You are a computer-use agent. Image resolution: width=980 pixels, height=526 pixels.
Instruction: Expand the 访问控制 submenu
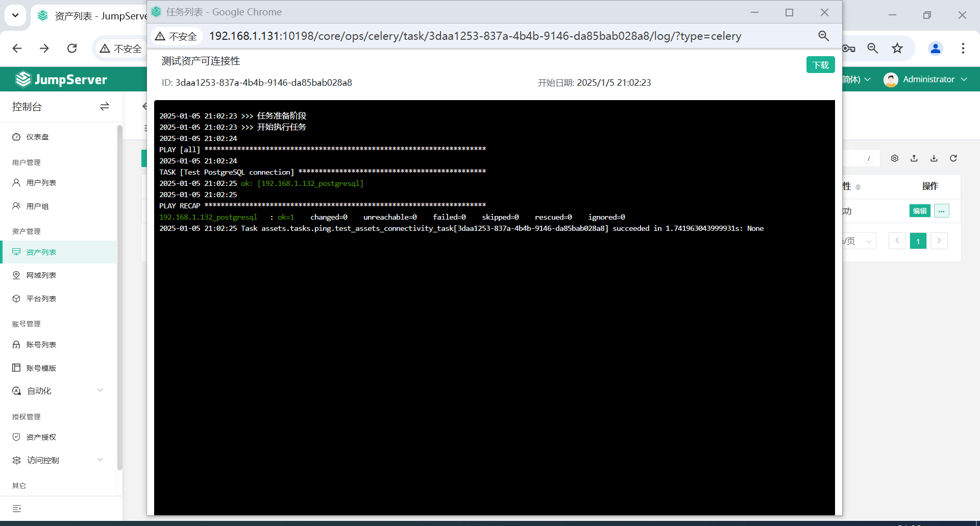pyautogui.click(x=59, y=460)
